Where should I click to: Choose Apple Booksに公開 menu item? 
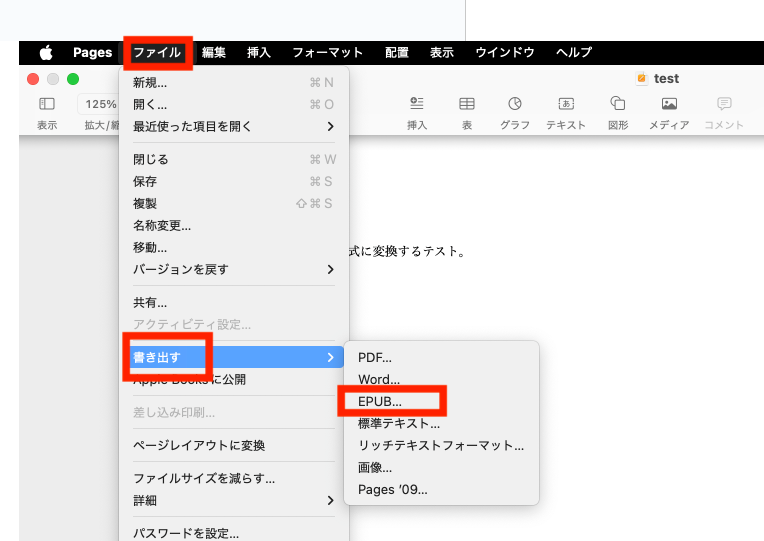click(x=234, y=379)
